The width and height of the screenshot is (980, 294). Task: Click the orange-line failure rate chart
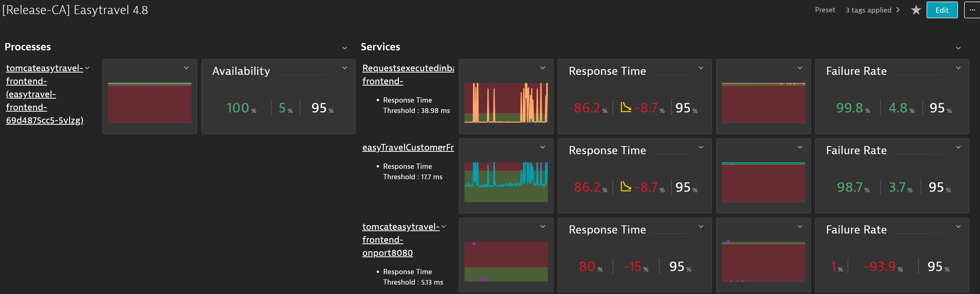[x=763, y=103]
